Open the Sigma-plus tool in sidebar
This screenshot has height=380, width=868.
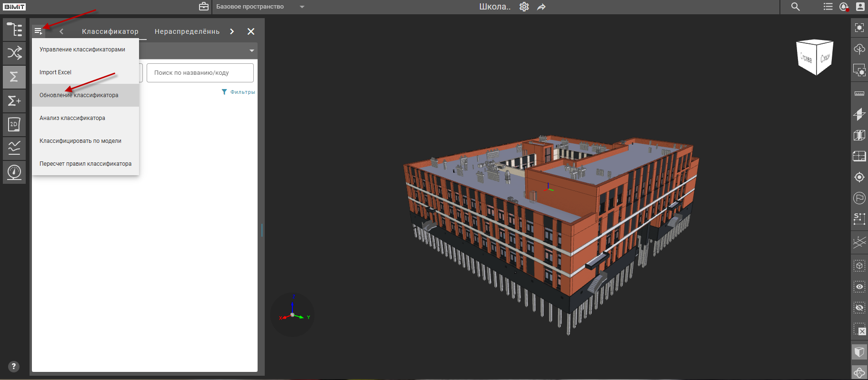point(14,100)
